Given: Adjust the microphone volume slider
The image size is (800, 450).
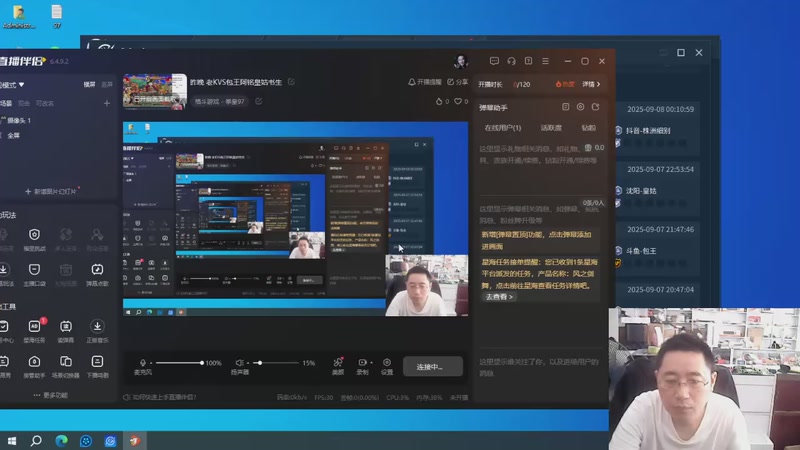Looking at the screenshot, I should pyautogui.click(x=179, y=363).
